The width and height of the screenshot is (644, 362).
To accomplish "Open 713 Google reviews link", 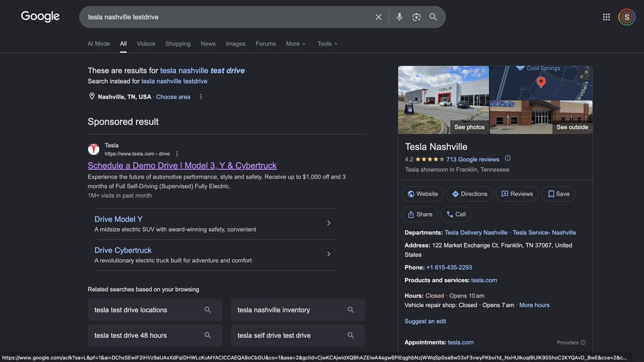I will pos(473,159).
